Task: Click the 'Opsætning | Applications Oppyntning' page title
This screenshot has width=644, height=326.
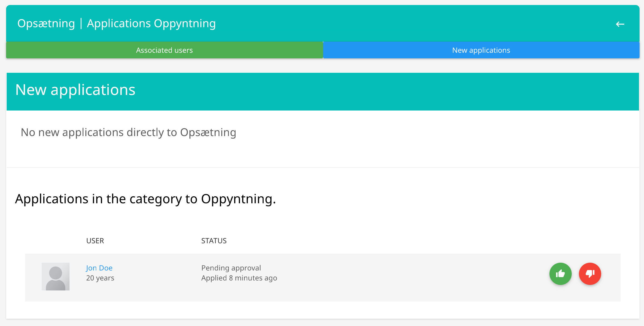Action: coord(117,23)
